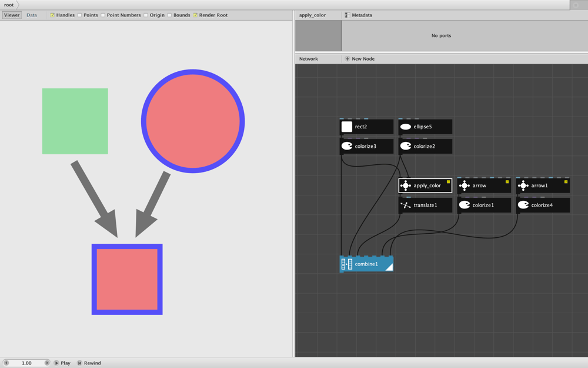The image size is (588, 368).
Task: Select the red square with blue outline
Action: click(127, 279)
